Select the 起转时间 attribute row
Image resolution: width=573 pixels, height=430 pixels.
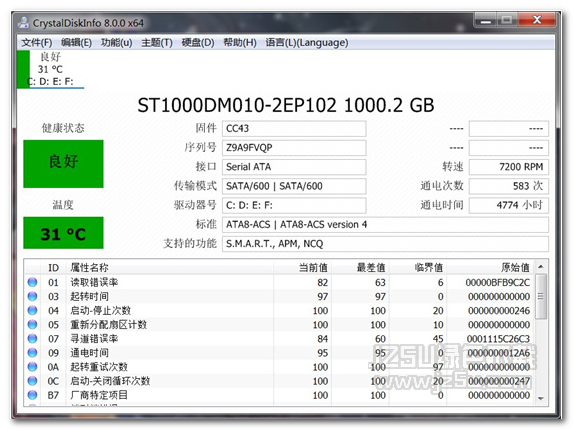pyautogui.click(x=280, y=296)
